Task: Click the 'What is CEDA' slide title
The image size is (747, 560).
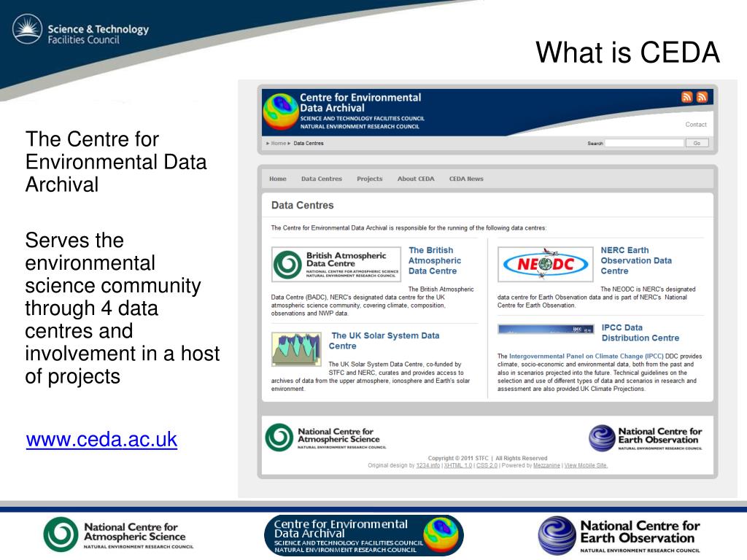Action: coord(627,52)
